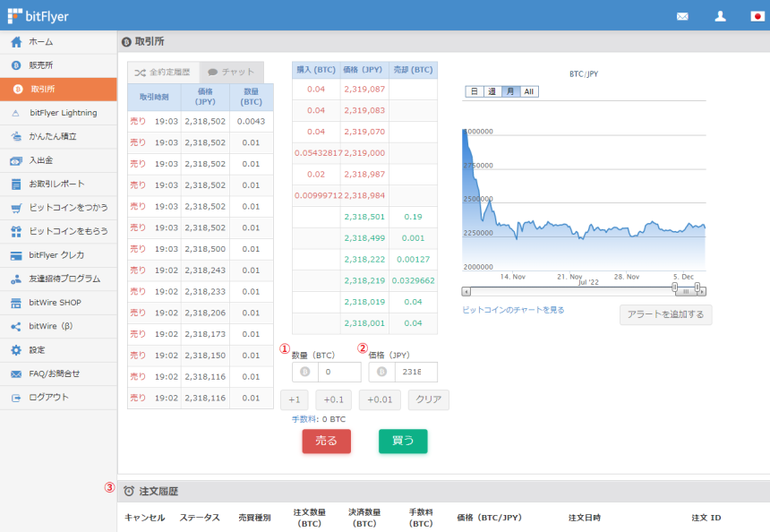Click the share icon beside bitWire (β)
This screenshot has height=532, width=770.
point(16,327)
